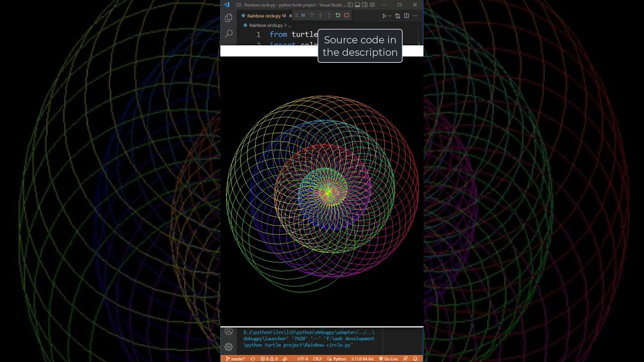Step into in the debug toolbar
644x362 pixels.
(x=320, y=15)
